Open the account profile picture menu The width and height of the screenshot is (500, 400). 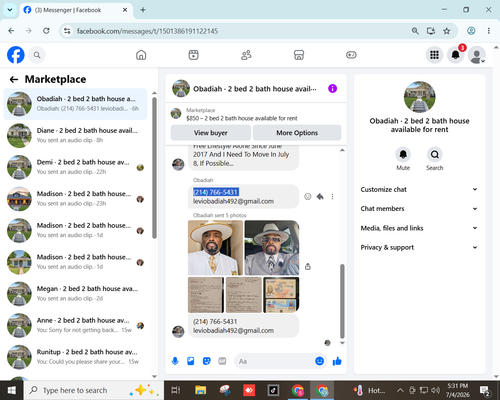[x=477, y=55]
